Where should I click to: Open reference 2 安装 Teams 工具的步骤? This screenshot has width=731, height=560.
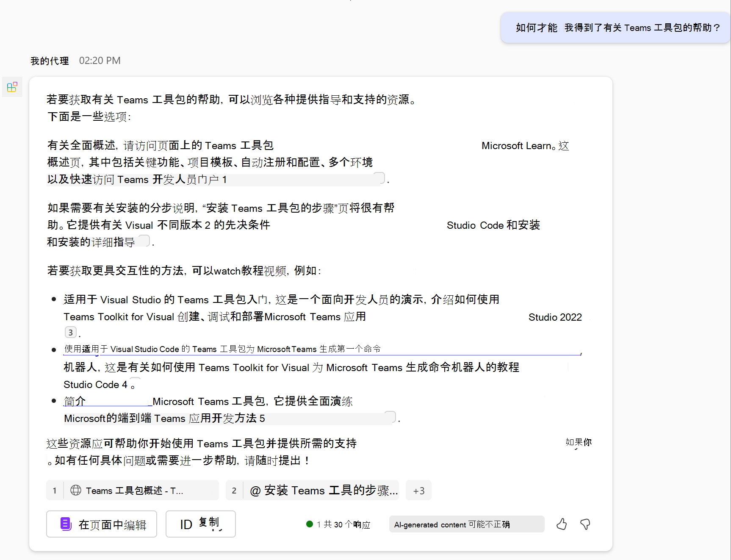click(x=312, y=490)
